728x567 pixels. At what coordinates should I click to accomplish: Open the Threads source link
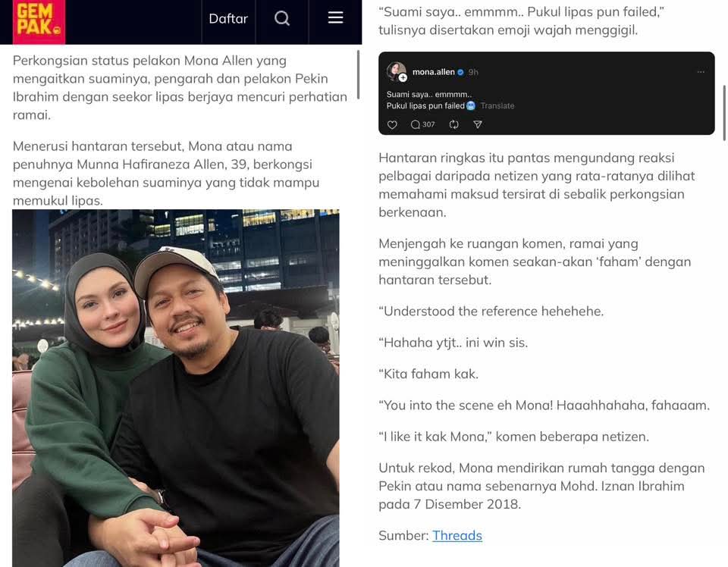click(457, 535)
